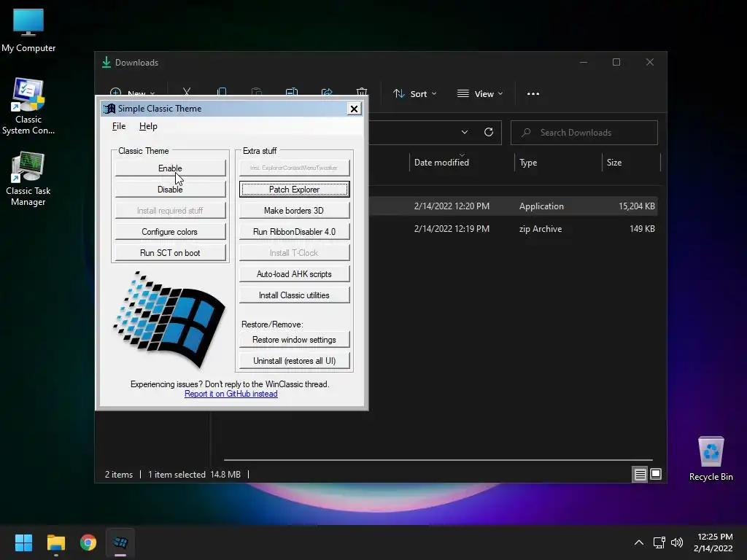
Task: Open the Recycle Bin icon
Action: tap(711, 459)
